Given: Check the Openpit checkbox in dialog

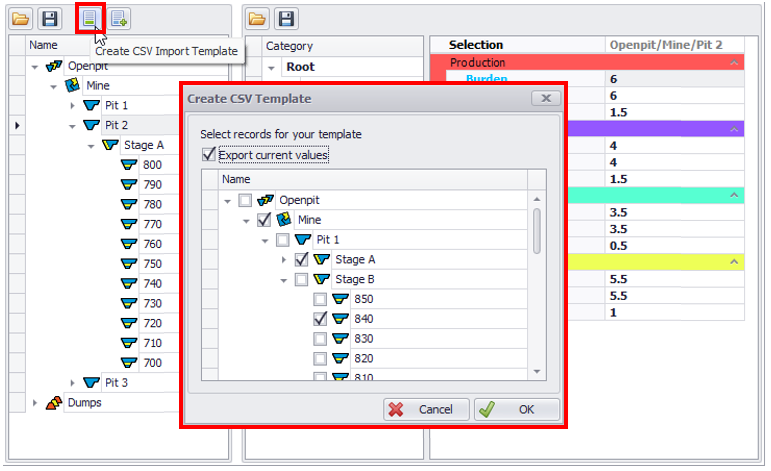Looking at the screenshot, I should (245, 200).
